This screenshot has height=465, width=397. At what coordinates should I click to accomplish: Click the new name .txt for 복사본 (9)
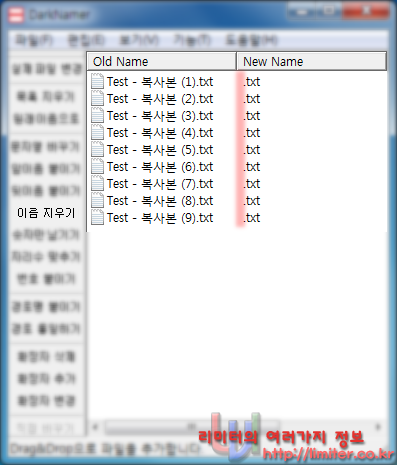(x=252, y=218)
